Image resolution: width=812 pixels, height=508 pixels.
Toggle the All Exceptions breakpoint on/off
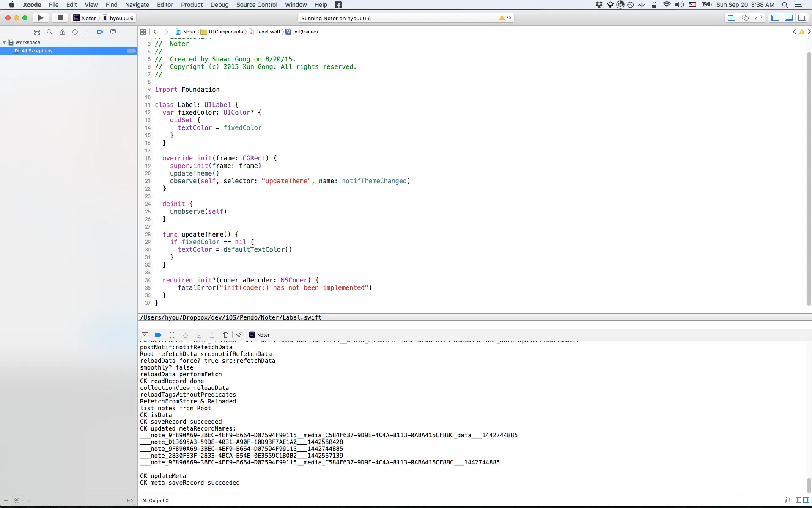point(132,51)
